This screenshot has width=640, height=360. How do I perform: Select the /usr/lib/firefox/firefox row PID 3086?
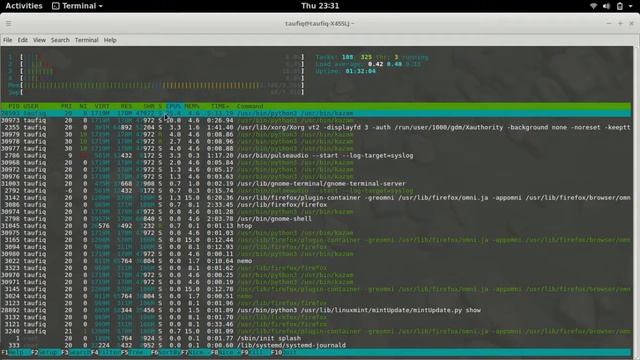pos(316,204)
